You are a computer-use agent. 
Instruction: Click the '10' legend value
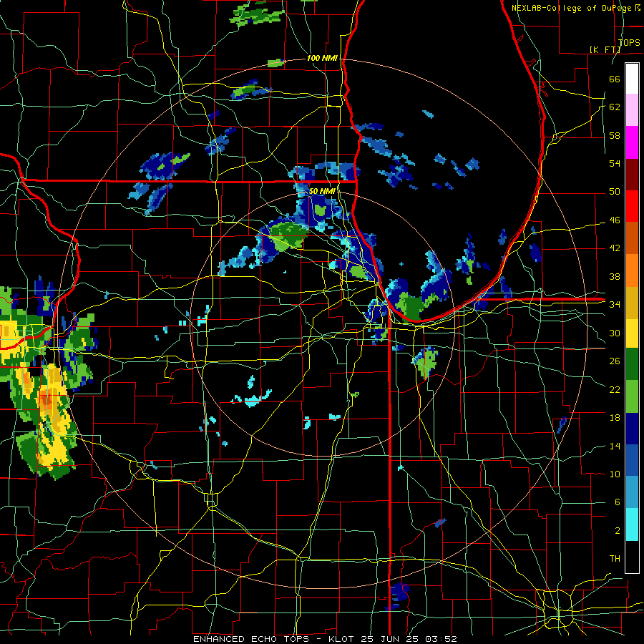click(x=615, y=474)
